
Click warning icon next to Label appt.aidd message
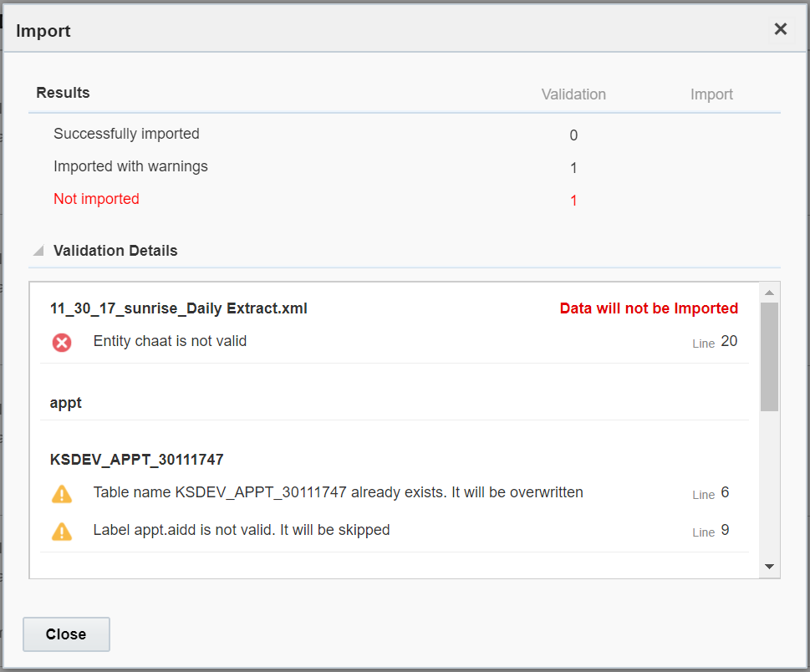click(x=62, y=531)
